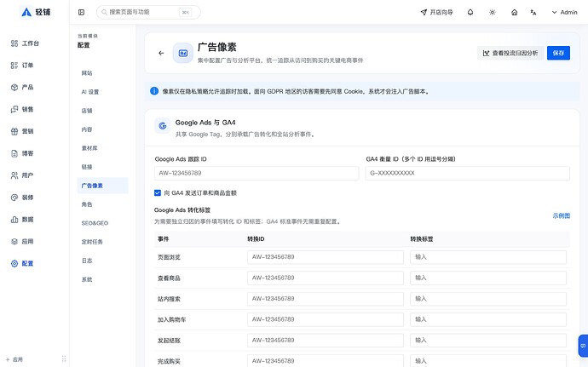The width and height of the screenshot is (588, 367).
Task: Focus the GA4 衡量 ID field
Action: point(468,173)
